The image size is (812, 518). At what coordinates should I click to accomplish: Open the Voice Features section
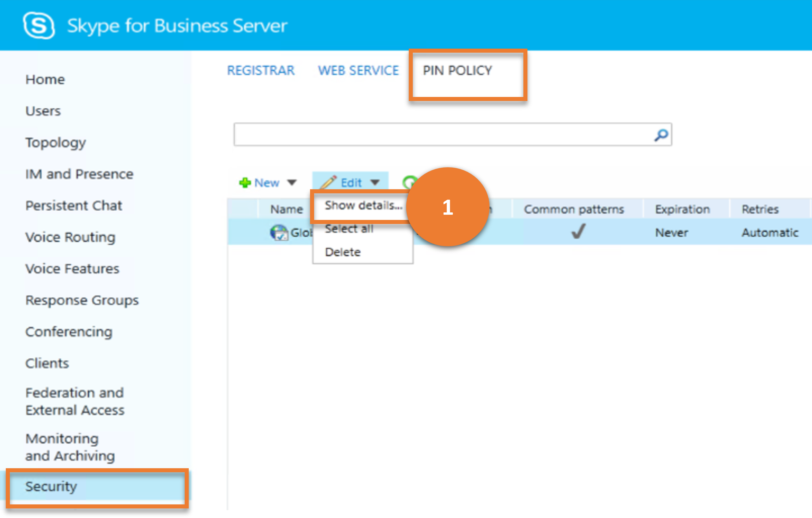[72, 269]
